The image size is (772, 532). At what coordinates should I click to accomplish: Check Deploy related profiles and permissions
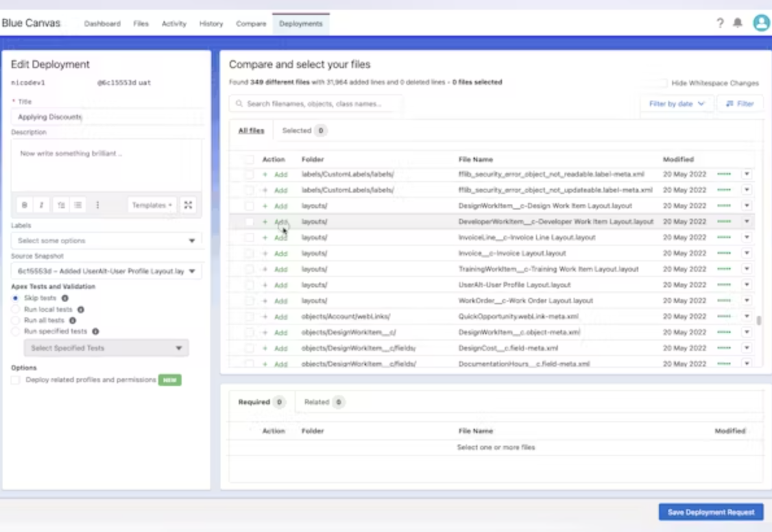pos(16,380)
